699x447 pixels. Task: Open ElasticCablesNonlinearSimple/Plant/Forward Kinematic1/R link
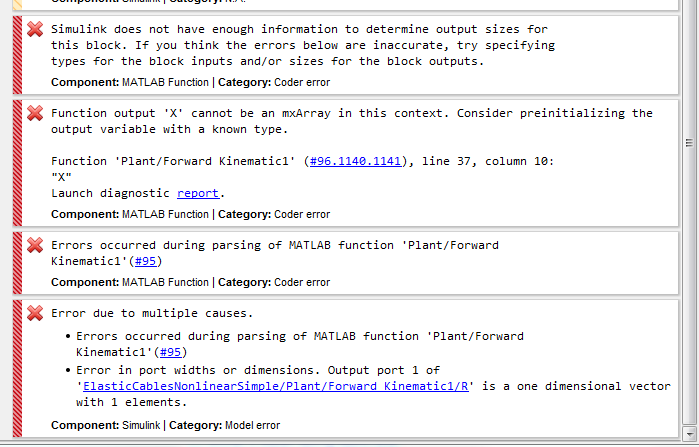click(x=274, y=386)
